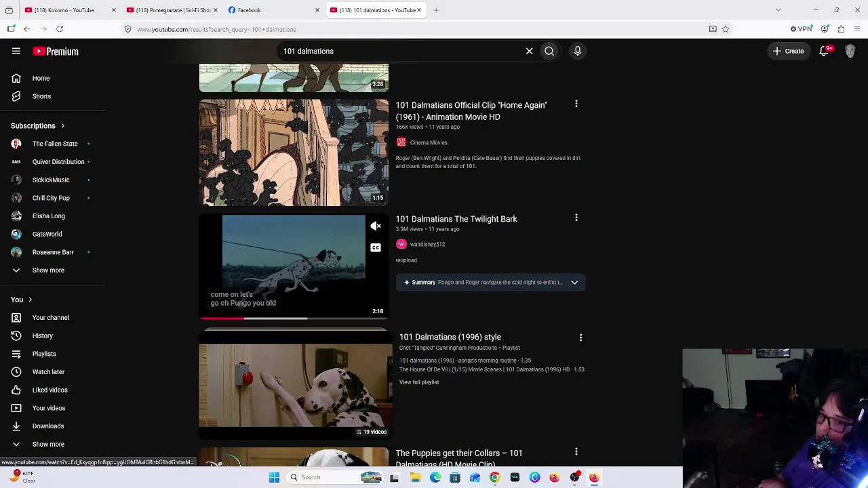Click the browser address bar URL
Image resolution: width=868 pixels, height=488 pixels.
coord(216,29)
